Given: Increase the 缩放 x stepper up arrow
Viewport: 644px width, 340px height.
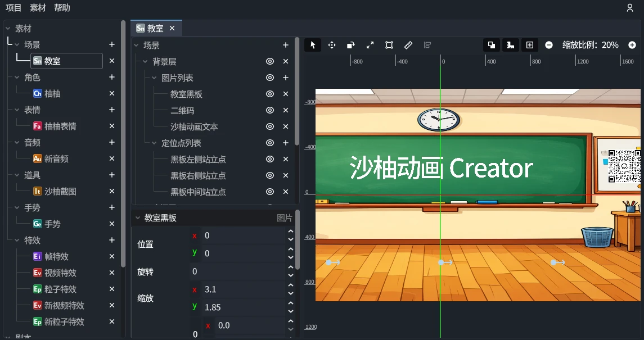Looking at the screenshot, I should coord(291,285).
